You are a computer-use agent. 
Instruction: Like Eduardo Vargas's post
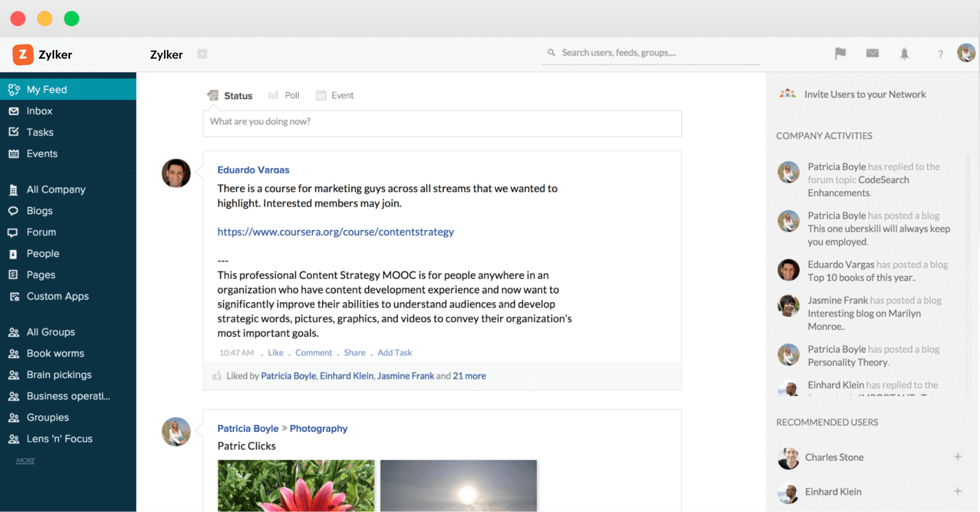pyautogui.click(x=275, y=353)
